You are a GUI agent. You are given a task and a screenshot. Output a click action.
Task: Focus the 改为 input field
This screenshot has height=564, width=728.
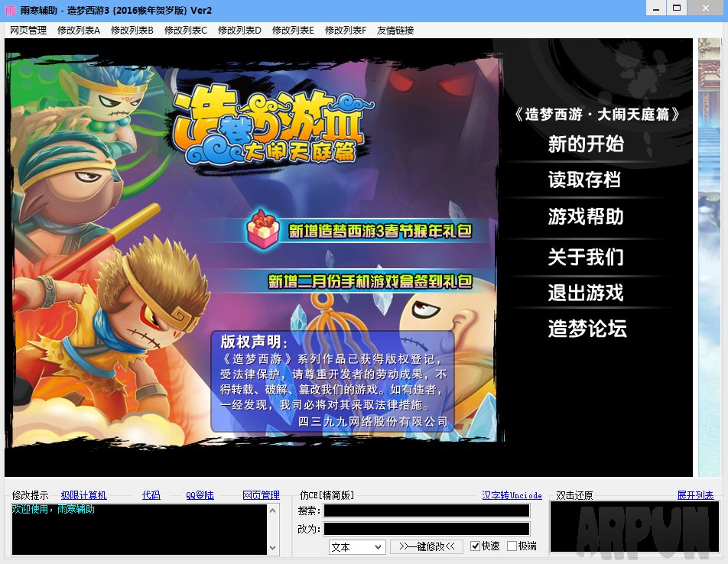(427, 529)
